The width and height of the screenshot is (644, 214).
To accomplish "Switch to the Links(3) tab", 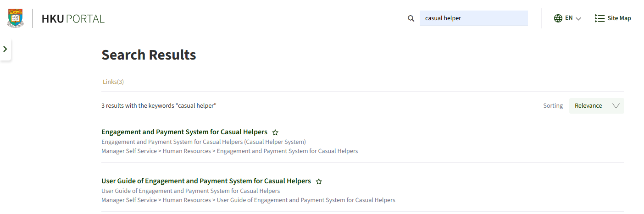I will (x=113, y=82).
